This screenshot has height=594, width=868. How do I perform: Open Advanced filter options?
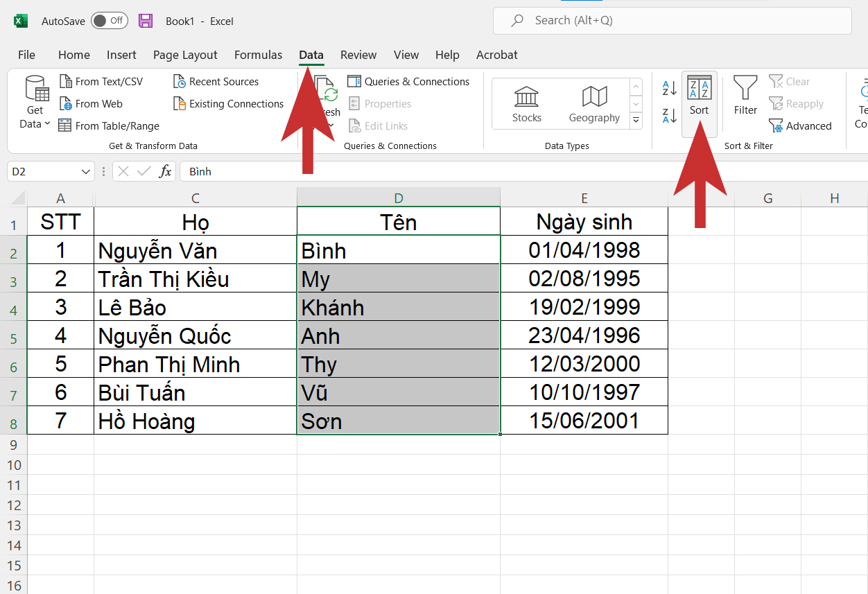[800, 126]
